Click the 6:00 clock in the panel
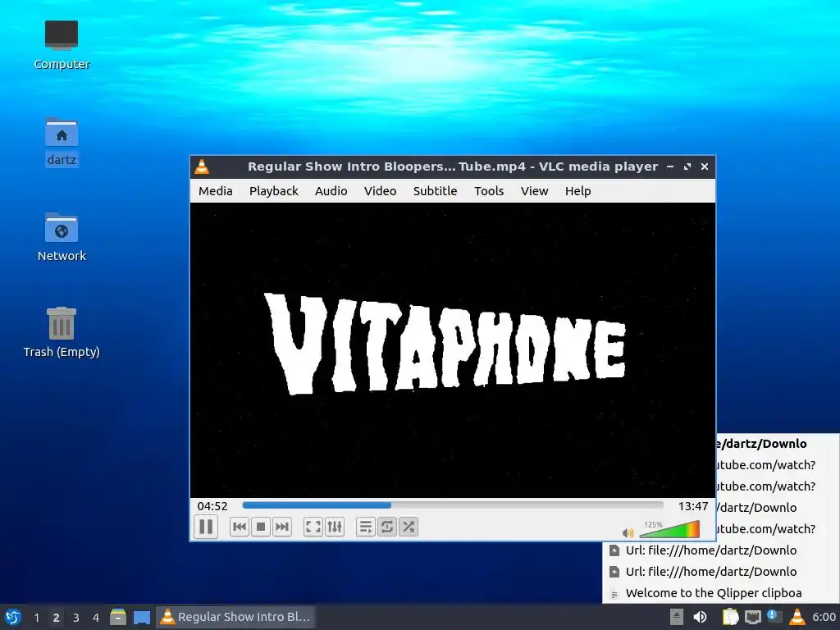The image size is (840, 630). coord(824,617)
